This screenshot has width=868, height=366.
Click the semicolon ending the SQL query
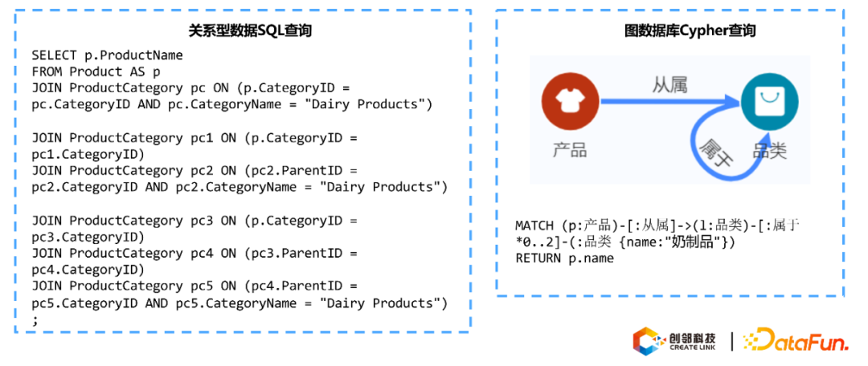(35, 319)
